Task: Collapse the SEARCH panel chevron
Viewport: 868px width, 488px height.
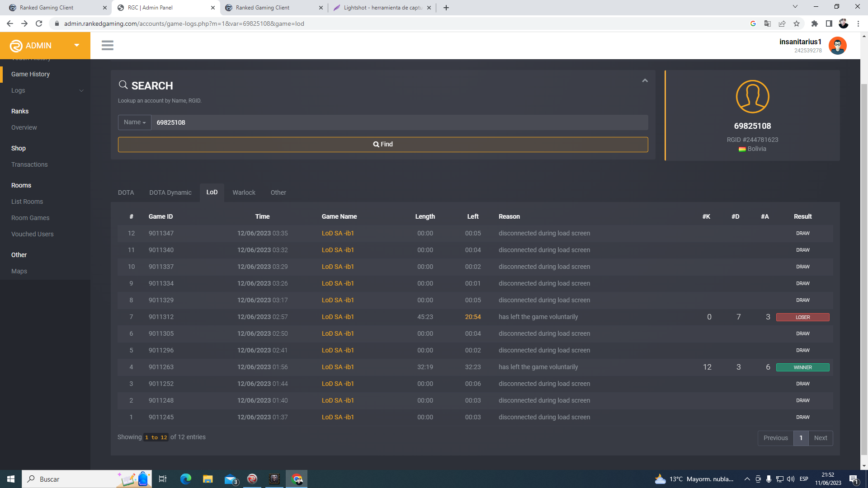Action: point(645,80)
